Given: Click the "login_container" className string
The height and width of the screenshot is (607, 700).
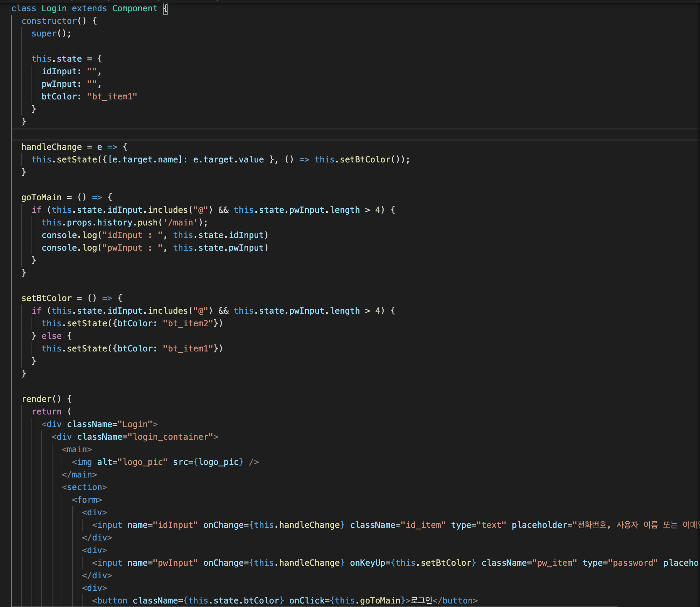Looking at the screenshot, I should 170,437.
